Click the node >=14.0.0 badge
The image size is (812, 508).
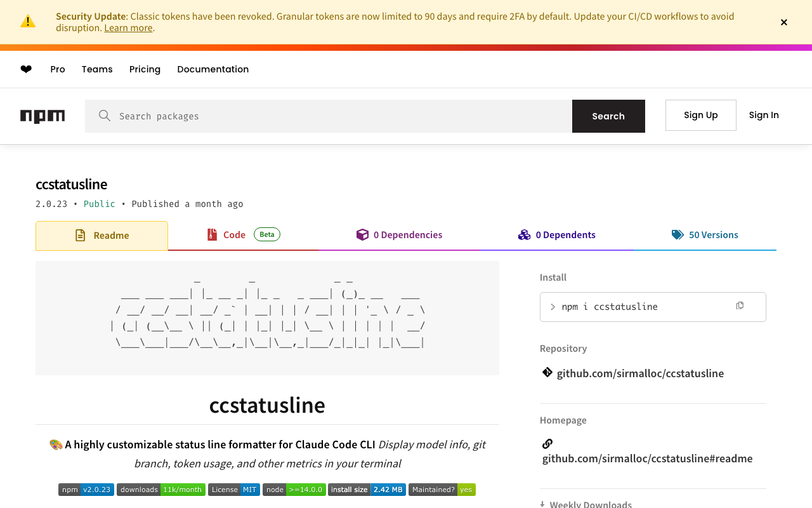point(294,490)
